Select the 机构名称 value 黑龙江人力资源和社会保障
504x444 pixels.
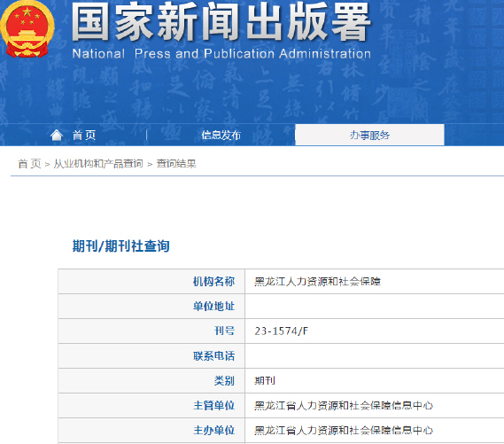click(x=318, y=282)
